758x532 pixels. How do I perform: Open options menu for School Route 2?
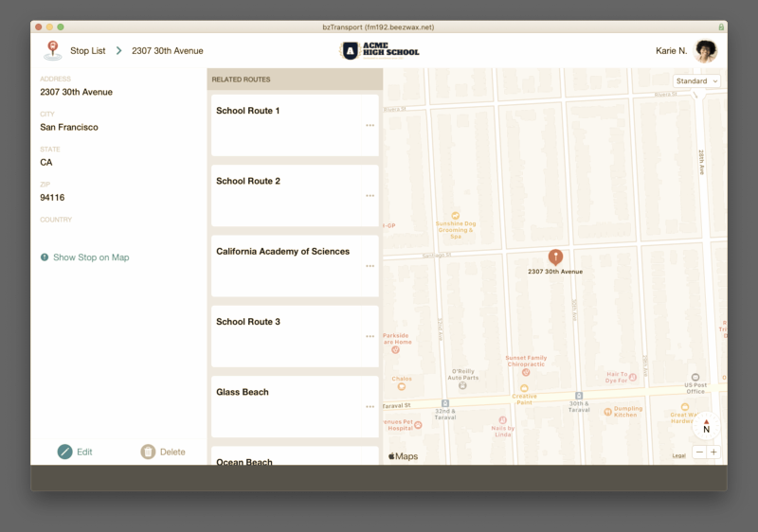click(x=370, y=196)
